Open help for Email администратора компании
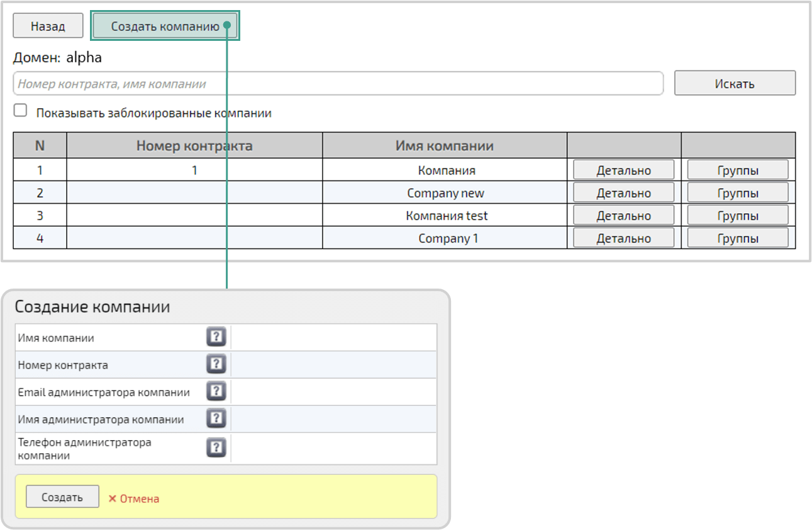 pos(216,392)
